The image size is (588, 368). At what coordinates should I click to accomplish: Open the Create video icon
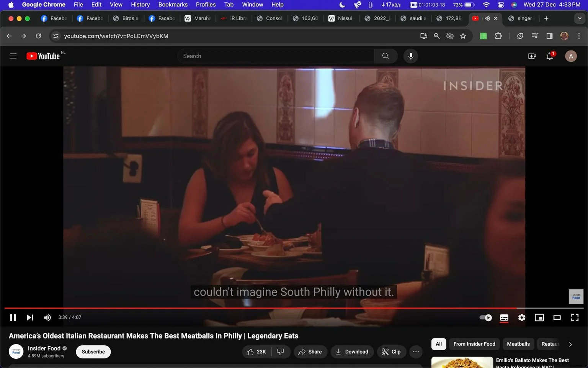(x=532, y=56)
